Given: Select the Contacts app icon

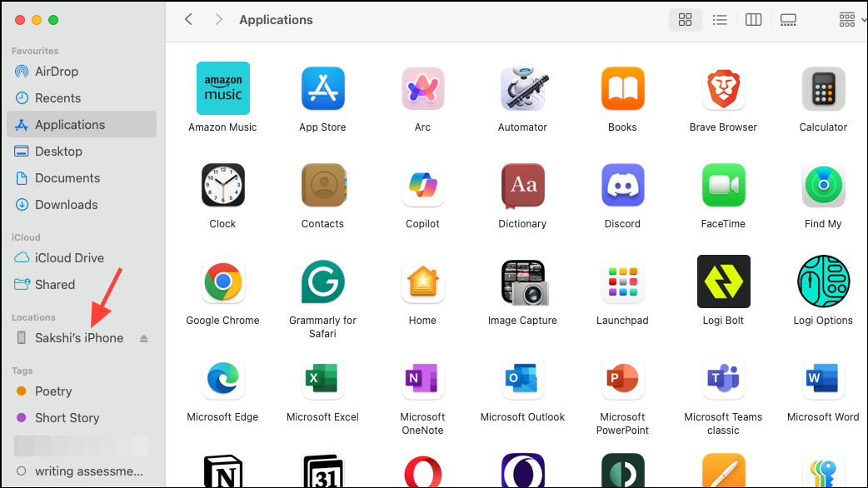Looking at the screenshot, I should pyautogui.click(x=322, y=185).
